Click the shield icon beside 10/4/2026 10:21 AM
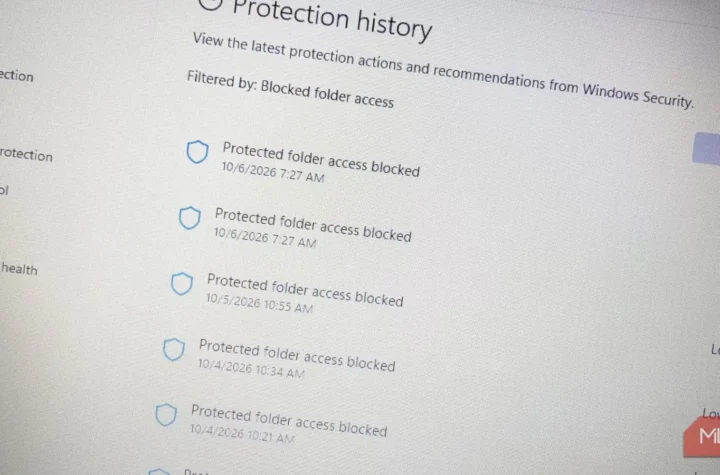The height and width of the screenshot is (475, 720). point(166,415)
